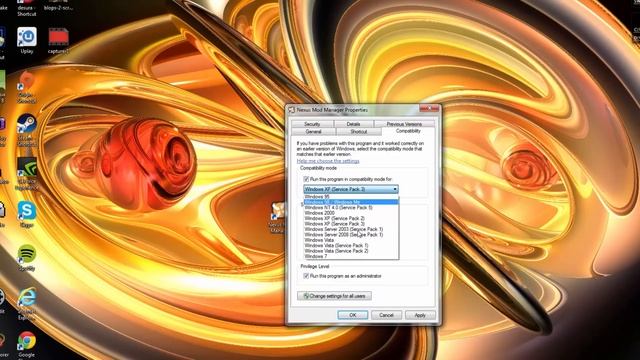Select Windows XP (Service Pack 3) list entry
Viewport: 640px width, 360px height.
tap(351, 224)
